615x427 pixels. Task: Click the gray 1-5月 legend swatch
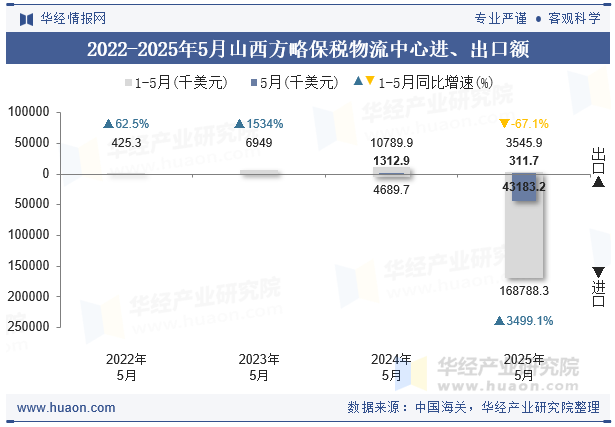pyautogui.click(x=128, y=83)
